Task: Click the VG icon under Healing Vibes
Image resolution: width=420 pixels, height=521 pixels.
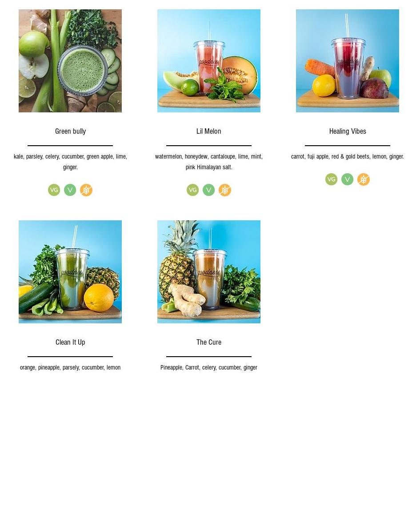Action: point(331,179)
